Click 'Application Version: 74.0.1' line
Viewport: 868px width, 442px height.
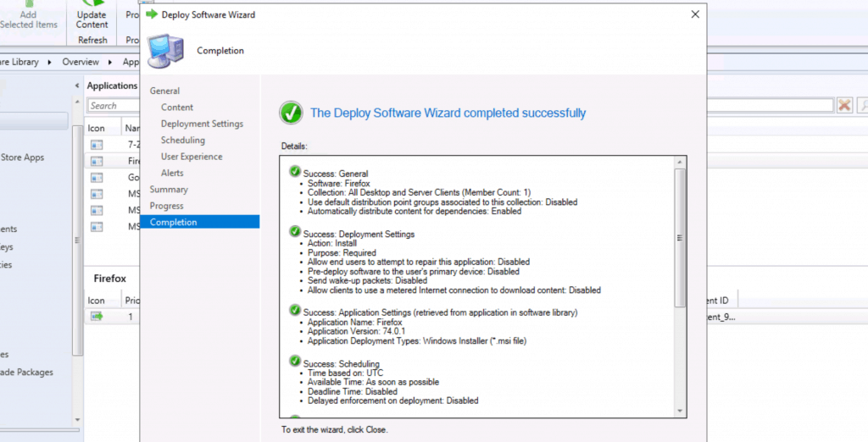tap(357, 331)
